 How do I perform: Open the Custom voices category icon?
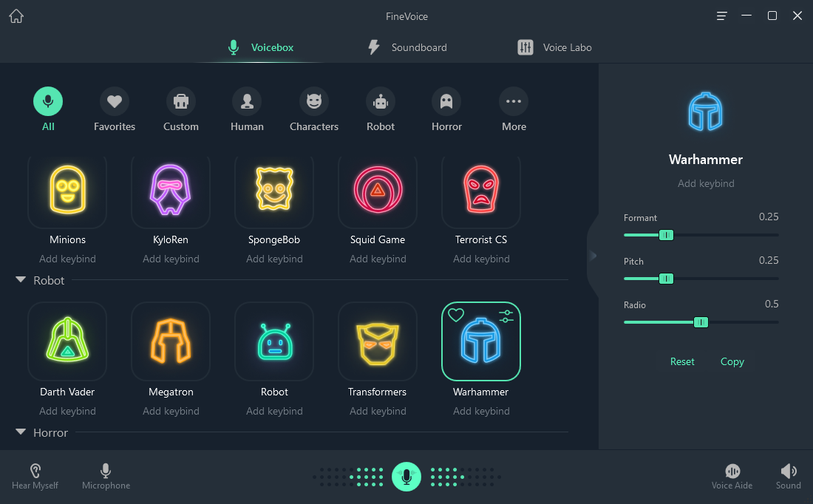[181, 101]
